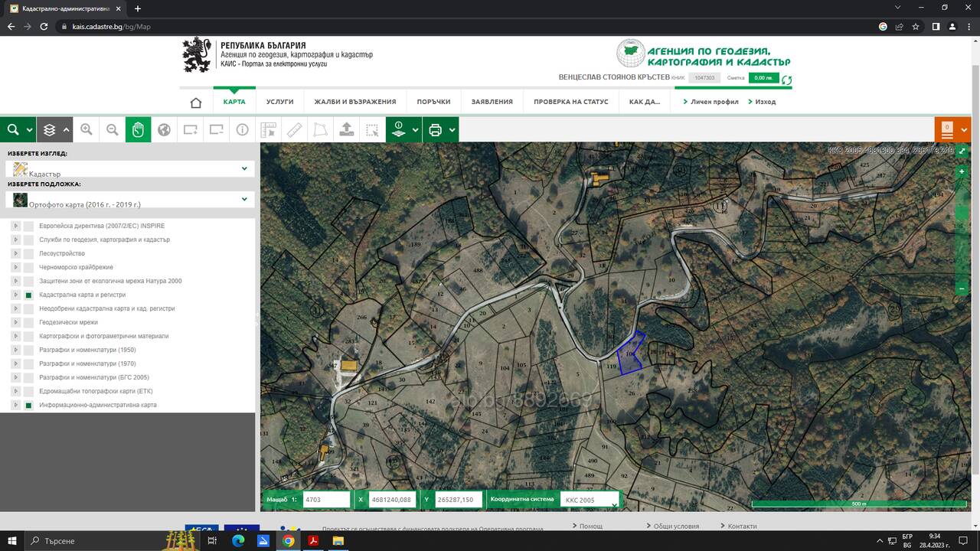This screenshot has height=551, width=980.
Task: Open the УСЛУГИ menu
Action: coord(280,102)
